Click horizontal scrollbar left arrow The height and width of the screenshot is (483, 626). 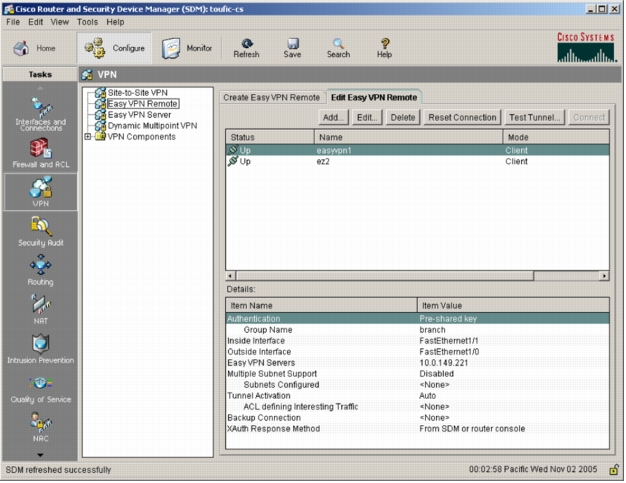click(230, 276)
